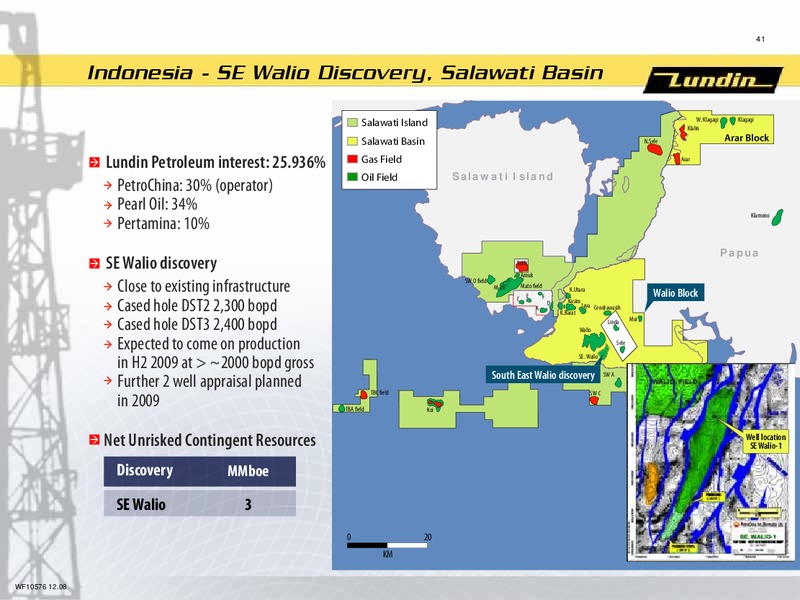Click the 'MMboe' table header cell
Screen dimensions: 800x600
(248, 471)
